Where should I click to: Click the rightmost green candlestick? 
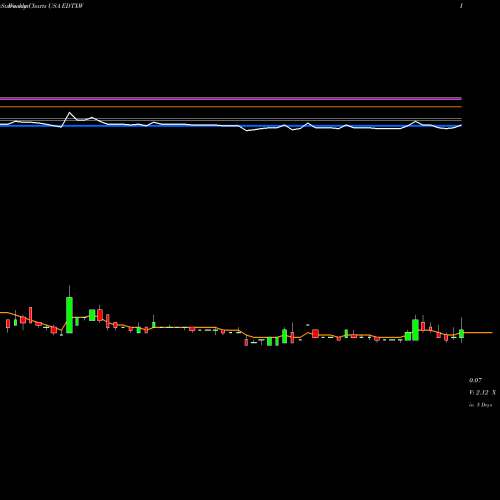[x=461, y=334]
